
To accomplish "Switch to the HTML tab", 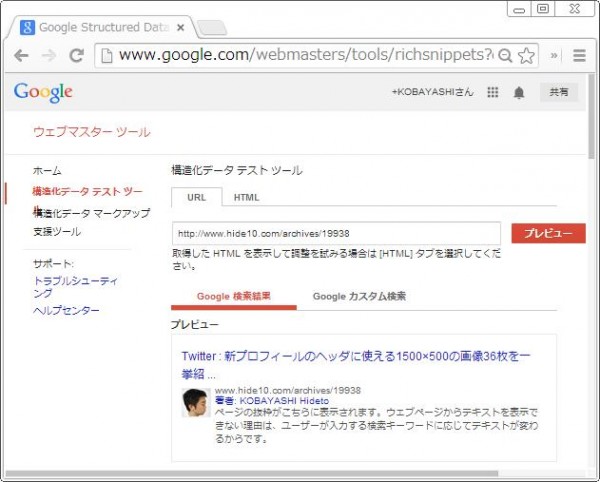I will 246,197.
